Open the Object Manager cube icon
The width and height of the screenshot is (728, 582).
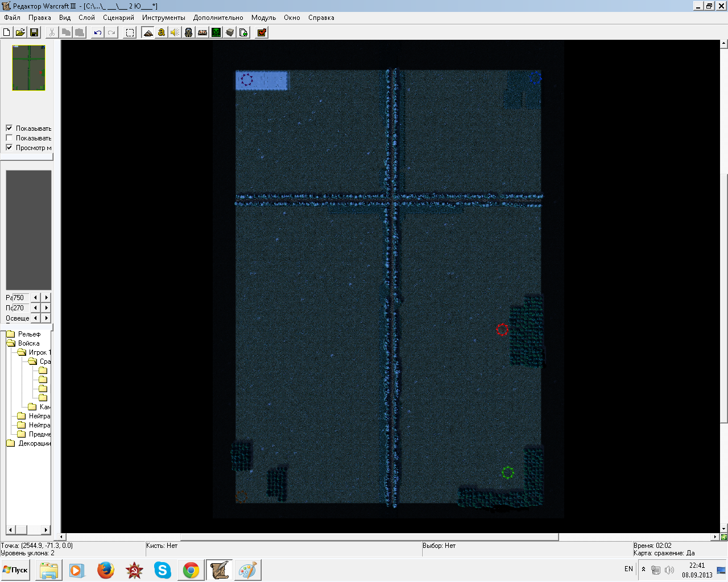click(x=230, y=32)
